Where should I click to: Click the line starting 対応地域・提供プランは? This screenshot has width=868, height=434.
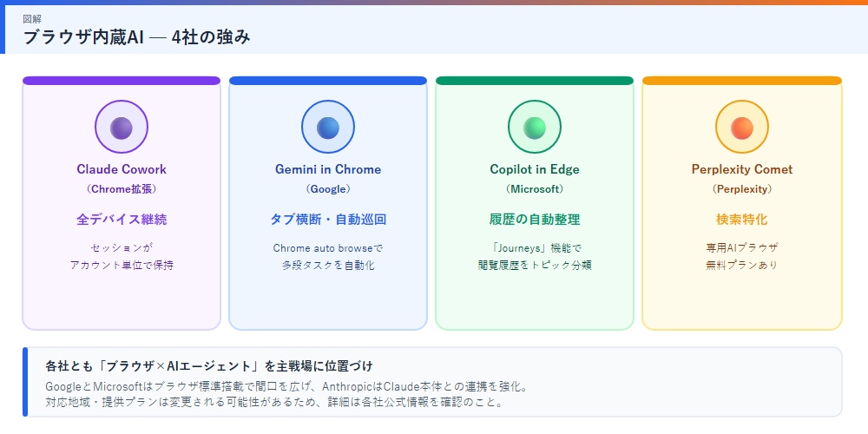(274, 403)
